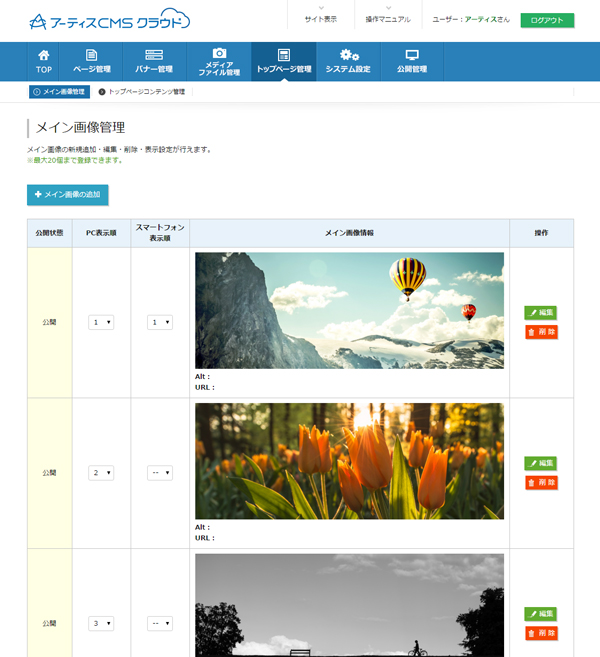600x657 pixels.
Task: Click the アーティスCMSクラウド logo
Action: 110,19
